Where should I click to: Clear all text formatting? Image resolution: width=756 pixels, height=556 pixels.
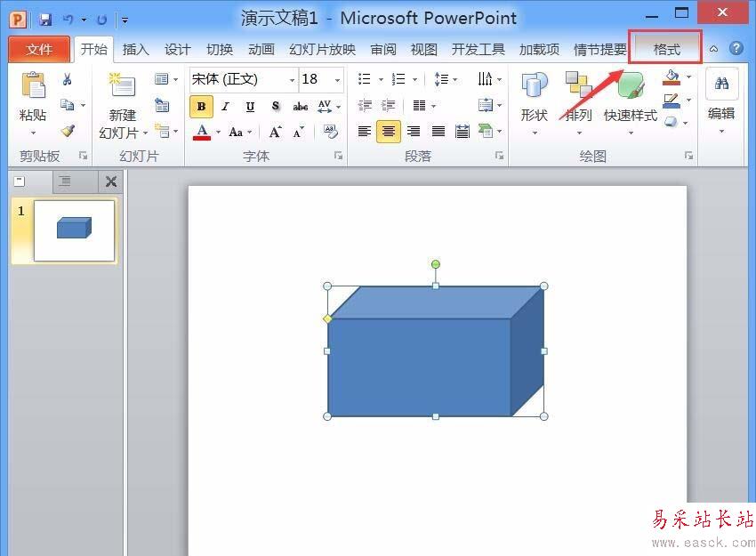click(x=331, y=131)
